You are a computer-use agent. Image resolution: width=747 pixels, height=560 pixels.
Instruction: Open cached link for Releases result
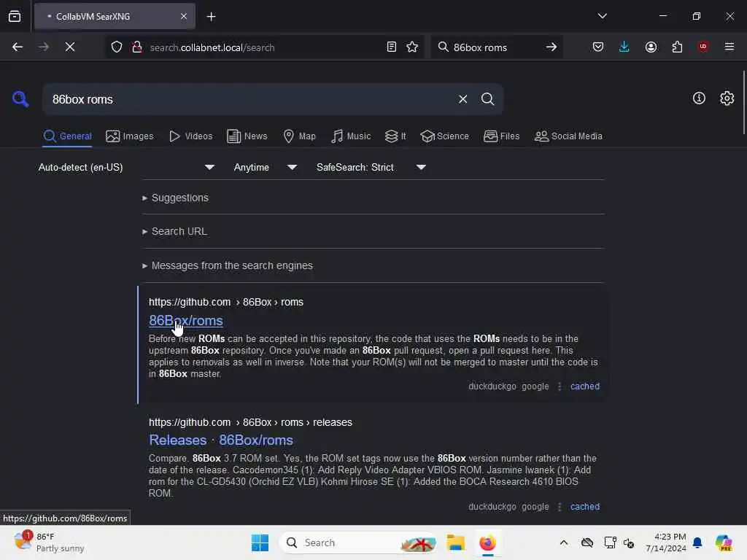(x=584, y=507)
